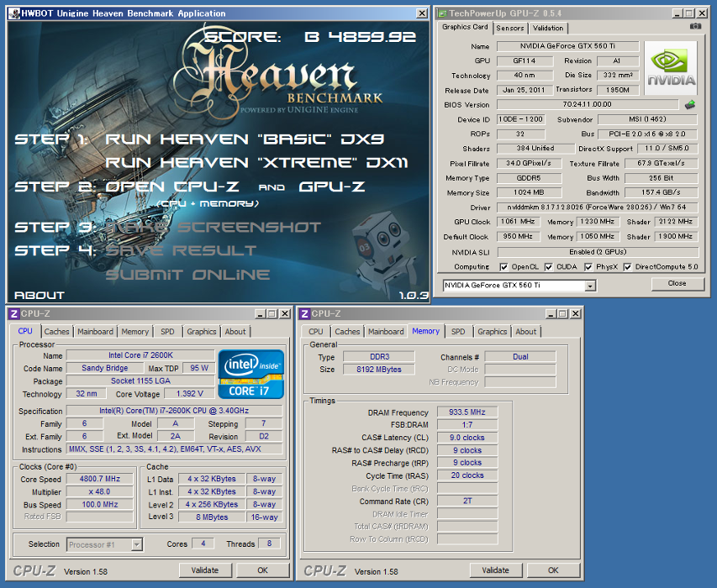Viewport: 717px width, 588px height.
Task: Click the CPU-Z Z icon in left window
Action: (x=13, y=313)
